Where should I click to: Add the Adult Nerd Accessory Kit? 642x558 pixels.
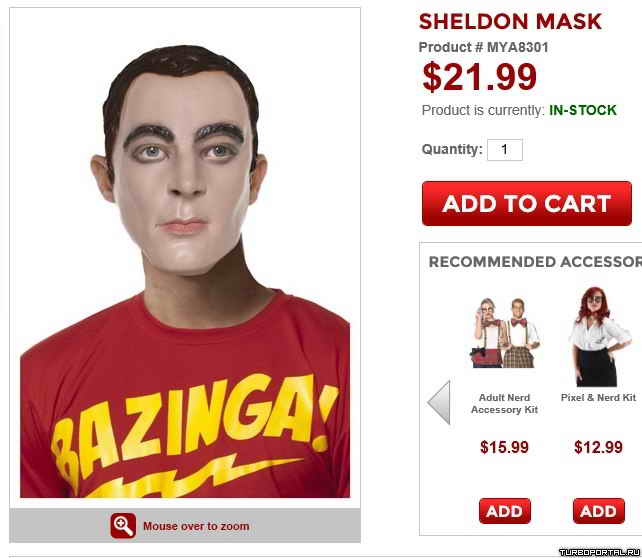tap(504, 511)
